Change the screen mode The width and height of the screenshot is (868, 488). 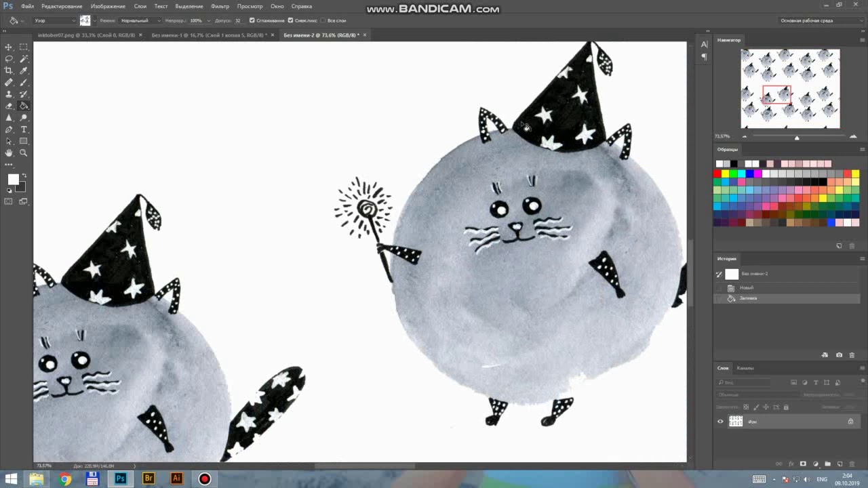point(24,201)
